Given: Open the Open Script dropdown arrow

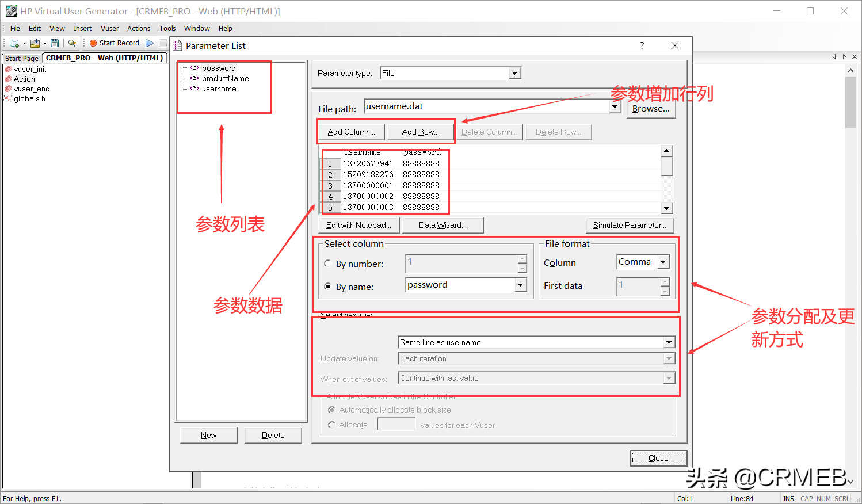Looking at the screenshot, I should click(x=45, y=43).
